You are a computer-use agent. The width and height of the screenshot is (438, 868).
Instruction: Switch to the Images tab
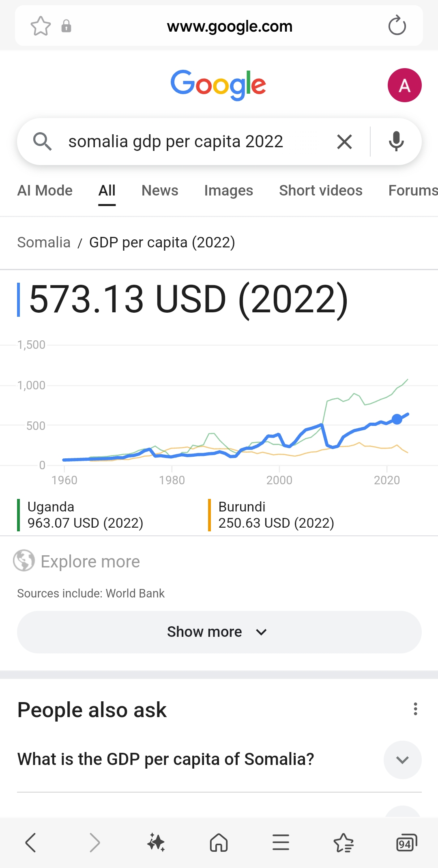coord(228,191)
